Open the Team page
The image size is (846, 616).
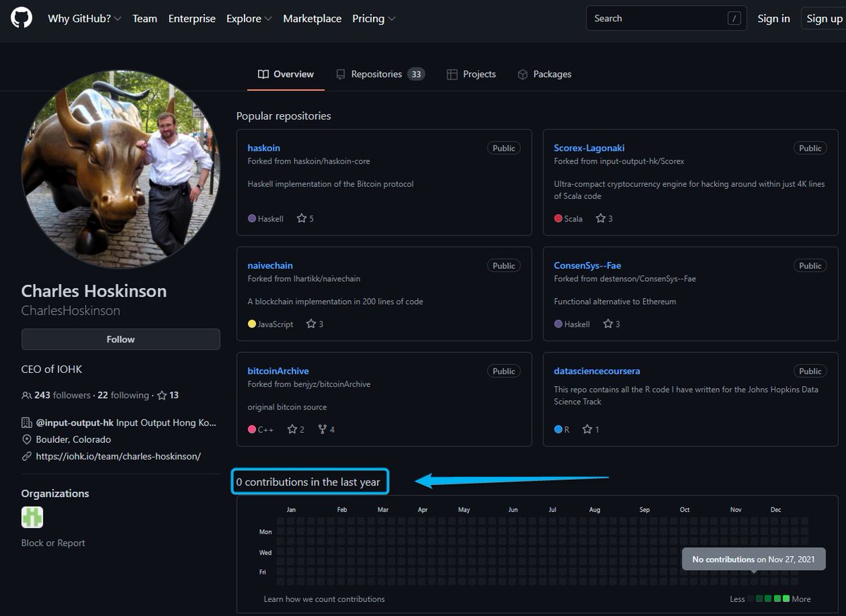point(145,18)
